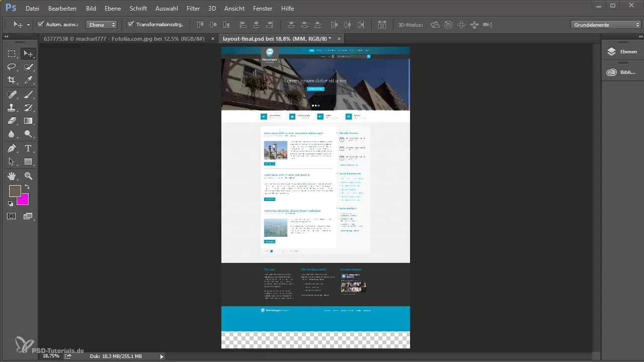Close the Fotolia.com.jpg document tab

pyautogui.click(x=213, y=38)
